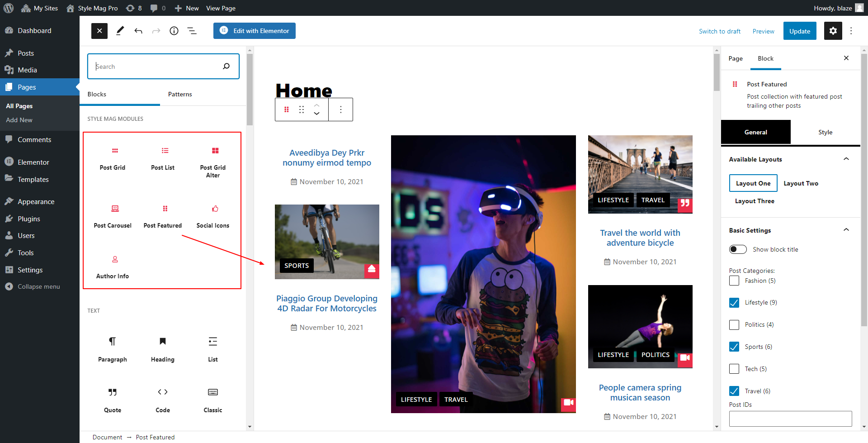This screenshot has width=868, height=443.
Task: Collapse the Basic Settings panel
Action: [x=846, y=230]
